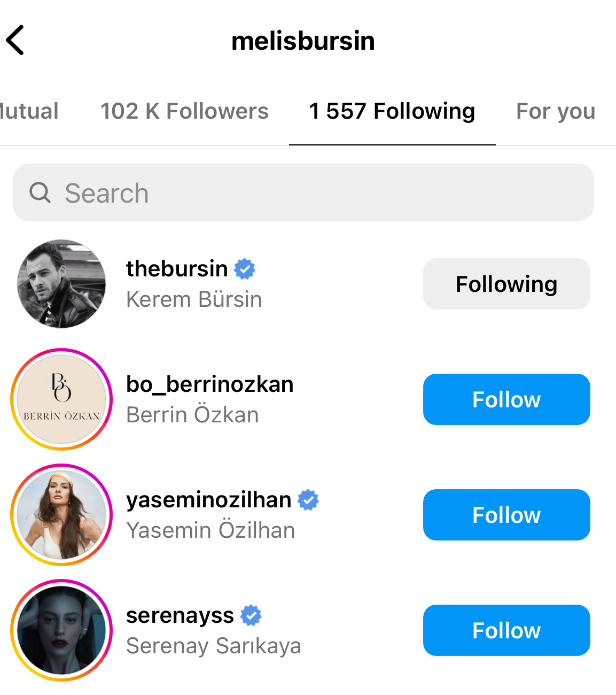Follow serenayss account
616x695 pixels.
tap(506, 630)
